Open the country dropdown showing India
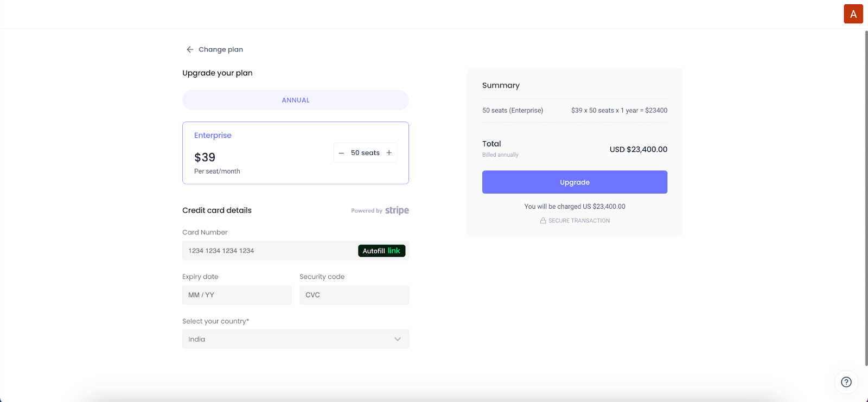Viewport: 868px width, 402px height. point(288,339)
